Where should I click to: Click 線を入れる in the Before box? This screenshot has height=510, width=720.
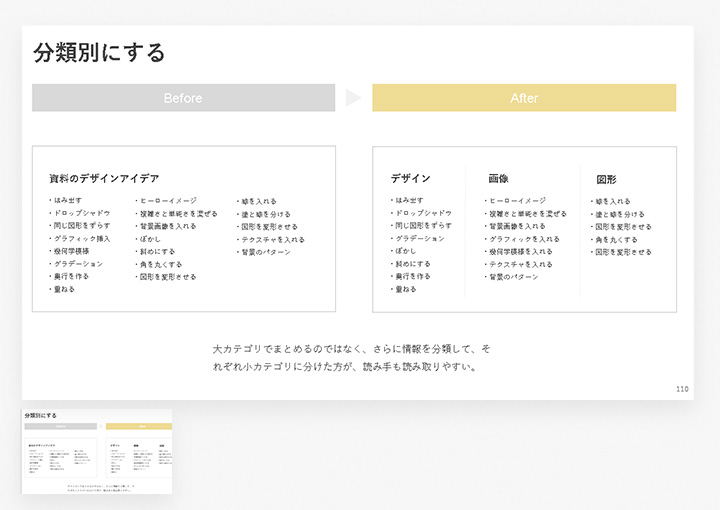[x=259, y=202]
